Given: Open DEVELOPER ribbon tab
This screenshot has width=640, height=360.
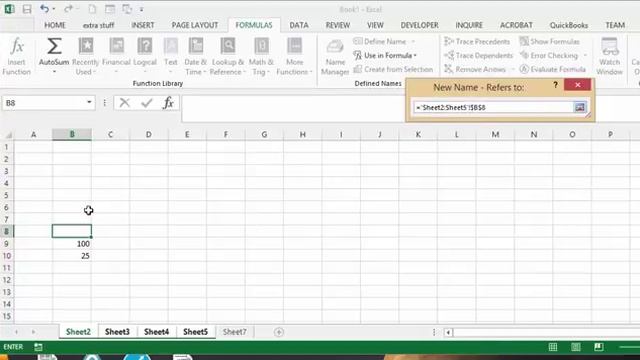Looking at the screenshot, I should (419, 25).
